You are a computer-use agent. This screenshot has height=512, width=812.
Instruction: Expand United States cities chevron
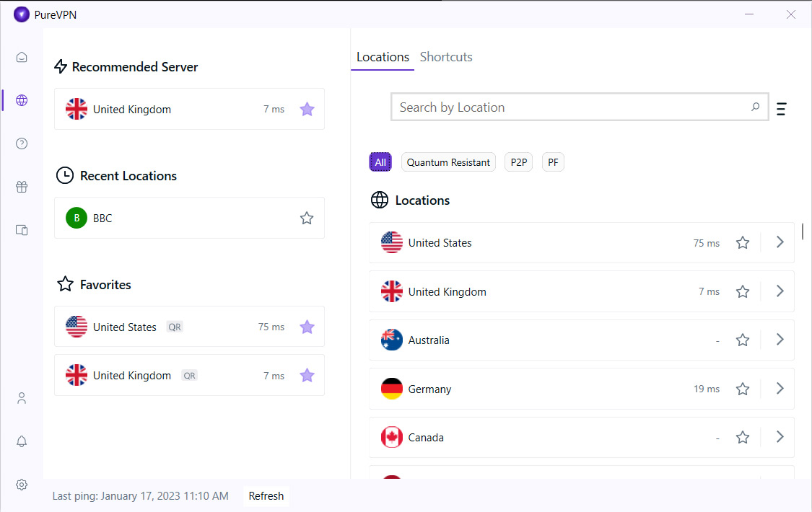click(780, 242)
